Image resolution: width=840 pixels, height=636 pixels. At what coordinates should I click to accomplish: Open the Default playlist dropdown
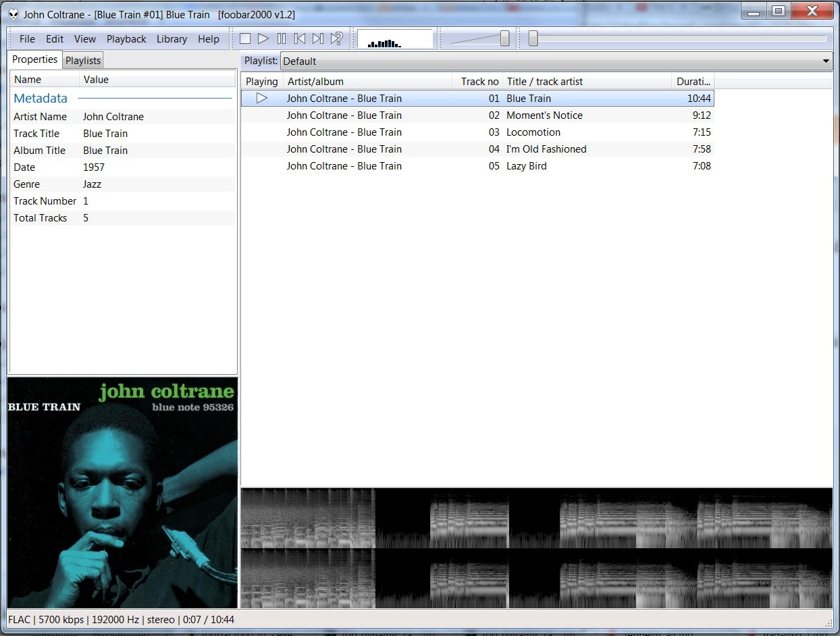[824, 61]
